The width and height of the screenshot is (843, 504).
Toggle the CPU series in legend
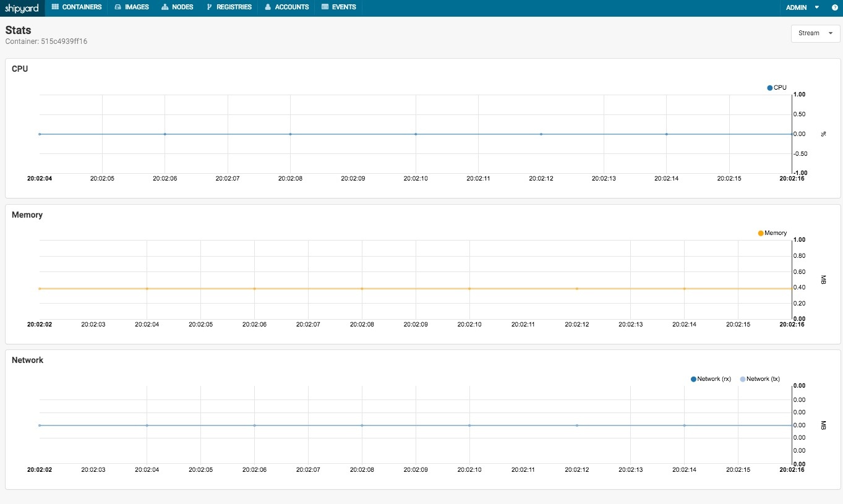coord(777,88)
